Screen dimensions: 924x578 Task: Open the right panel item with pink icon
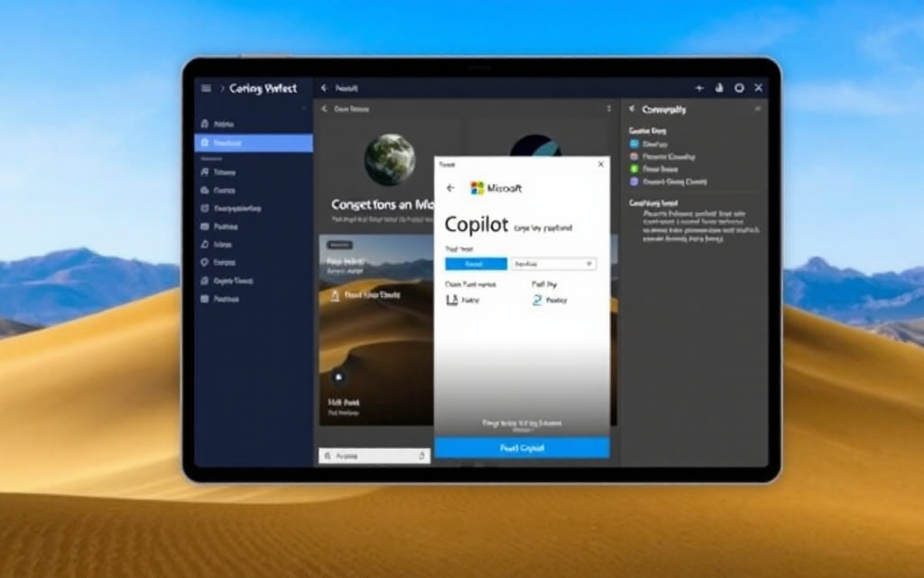pyautogui.click(x=662, y=157)
